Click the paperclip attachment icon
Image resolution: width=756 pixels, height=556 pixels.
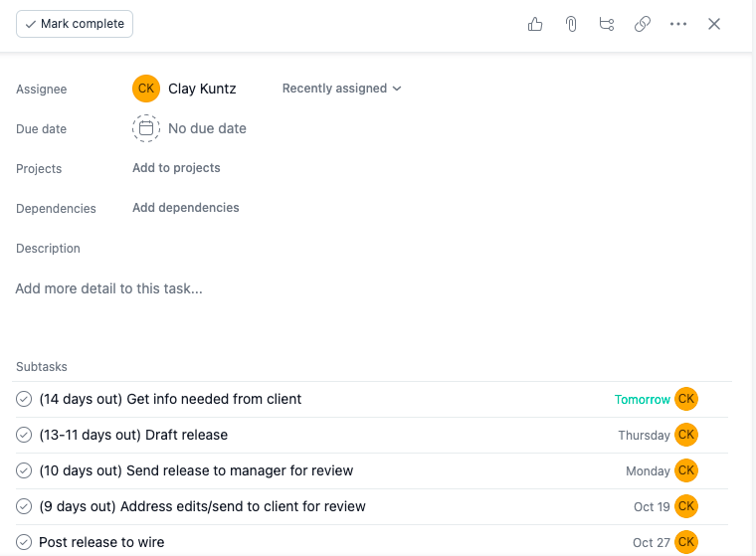click(571, 24)
